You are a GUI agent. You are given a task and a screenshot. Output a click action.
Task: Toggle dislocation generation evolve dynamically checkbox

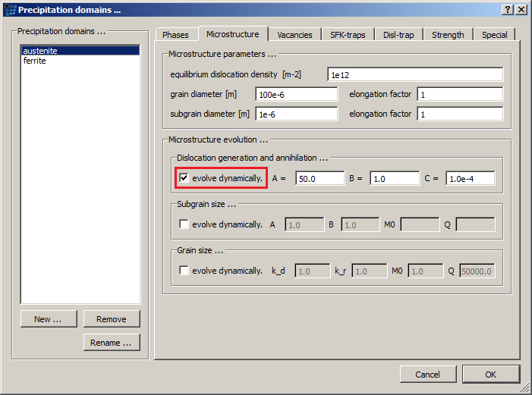(x=184, y=177)
